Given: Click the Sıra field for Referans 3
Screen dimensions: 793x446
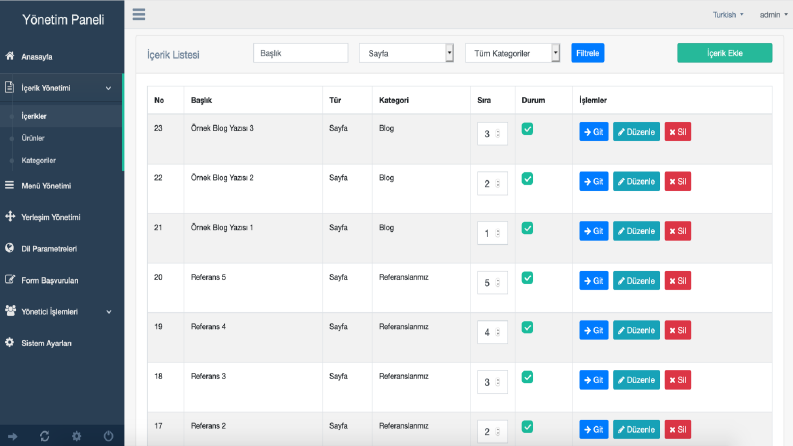Looking at the screenshot, I should [x=492, y=382].
